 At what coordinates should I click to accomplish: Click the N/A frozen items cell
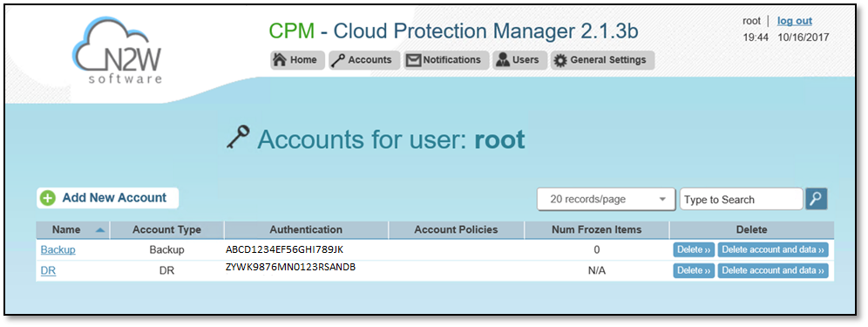597,271
